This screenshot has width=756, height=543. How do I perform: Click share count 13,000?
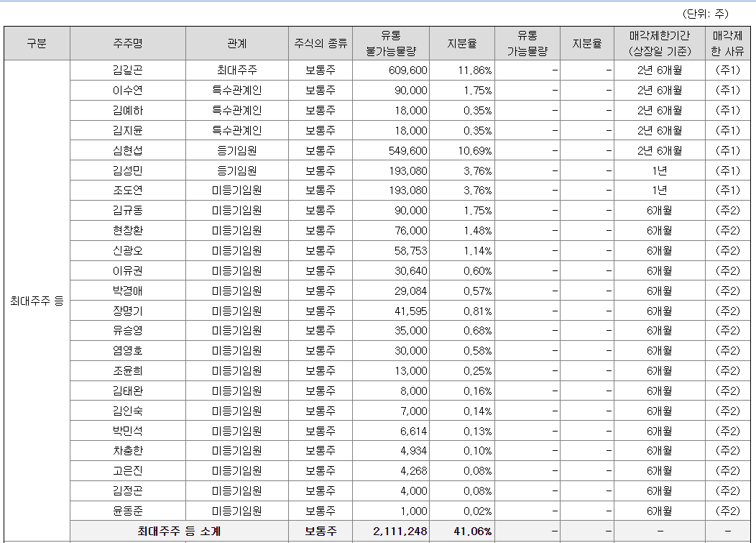point(411,371)
